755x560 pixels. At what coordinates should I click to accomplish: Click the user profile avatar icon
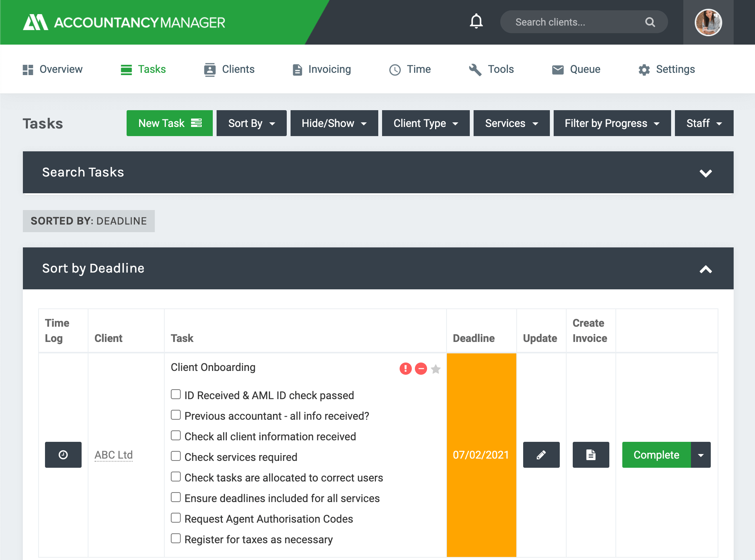709,22
